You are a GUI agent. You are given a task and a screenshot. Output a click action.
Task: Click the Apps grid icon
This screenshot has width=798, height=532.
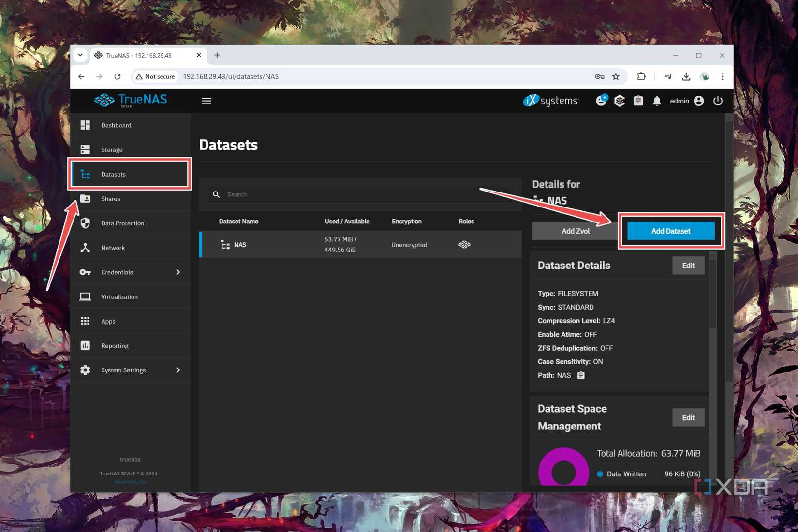point(85,321)
